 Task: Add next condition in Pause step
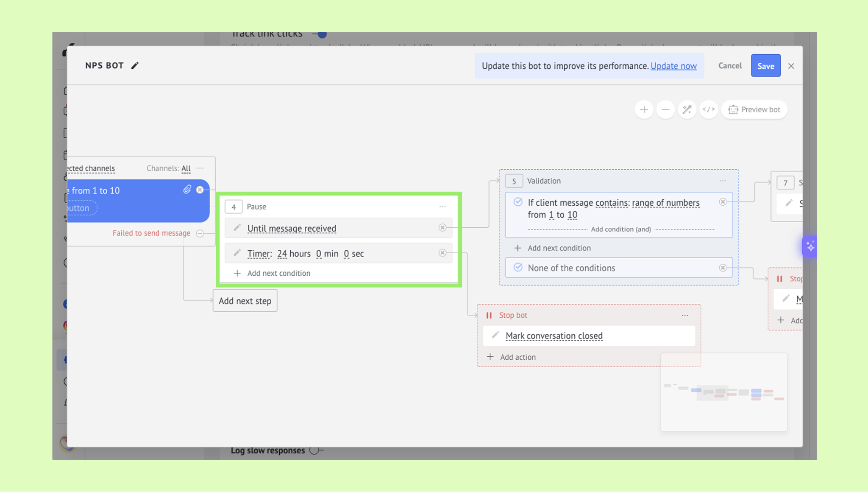pos(272,273)
